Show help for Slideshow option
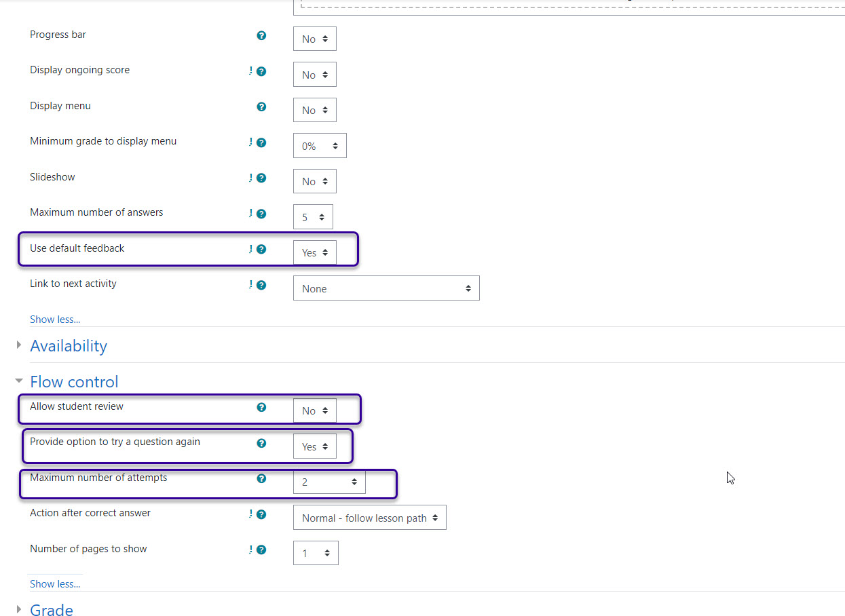Viewport: 845px width, 616px height. click(261, 178)
